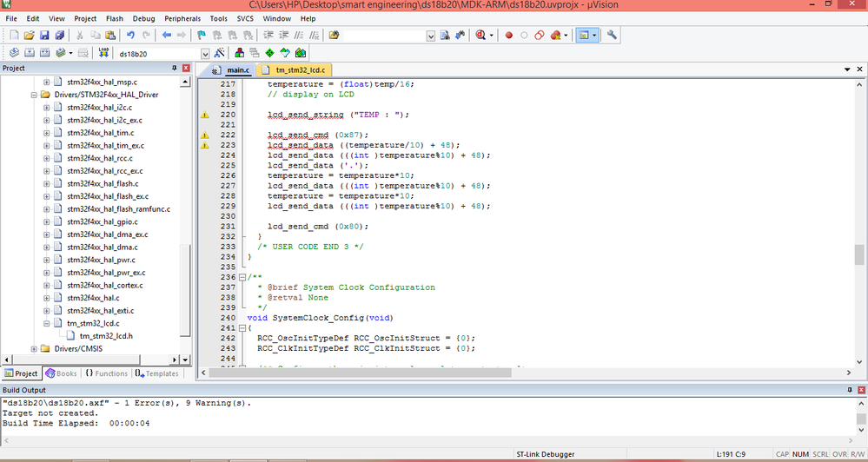Open a file with the folder icon
This screenshot has height=462, width=868.
(x=29, y=35)
